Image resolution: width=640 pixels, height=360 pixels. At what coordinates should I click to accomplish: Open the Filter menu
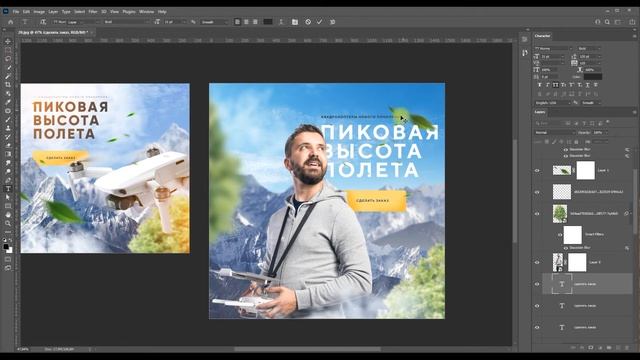pyautogui.click(x=93, y=12)
